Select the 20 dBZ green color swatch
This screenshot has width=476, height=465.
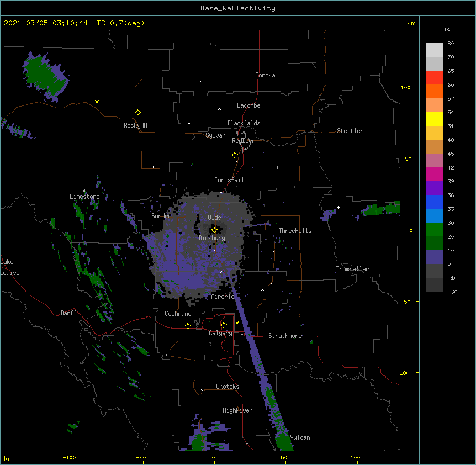tap(434, 244)
